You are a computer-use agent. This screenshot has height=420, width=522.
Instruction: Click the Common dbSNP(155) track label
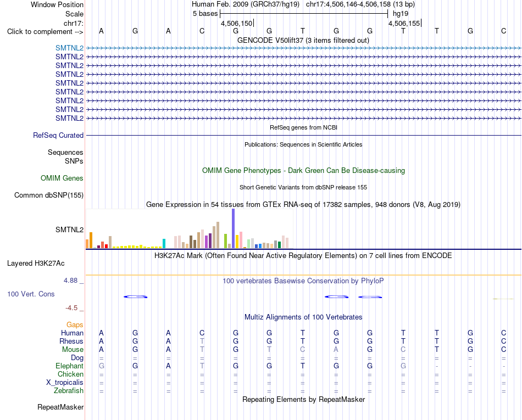[48, 195]
